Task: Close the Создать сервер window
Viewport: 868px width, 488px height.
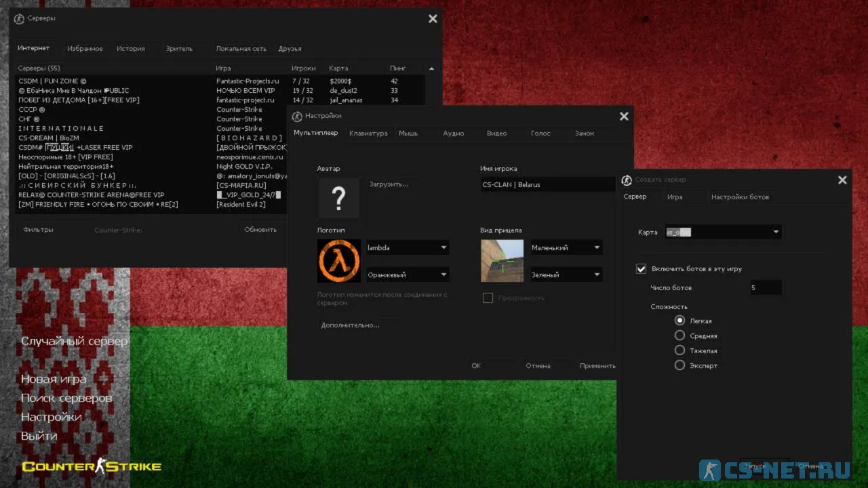Action: (842, 180)
